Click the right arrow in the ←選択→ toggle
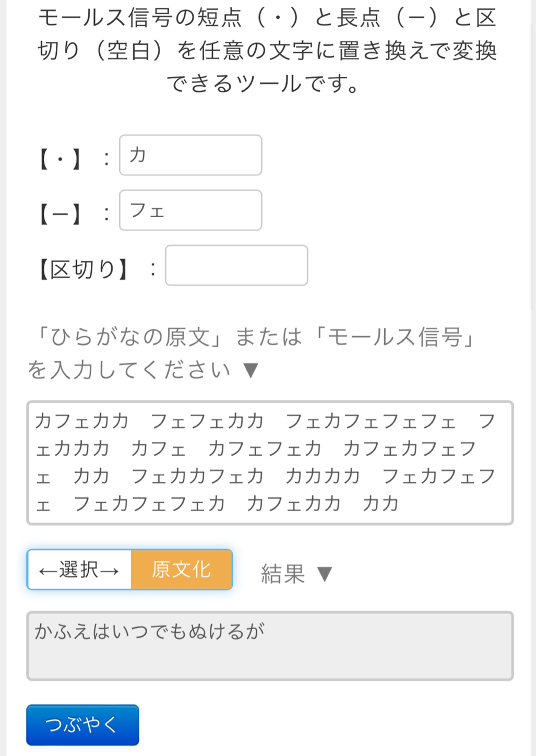This screenshot has height=756, width=536. [110, 571]
